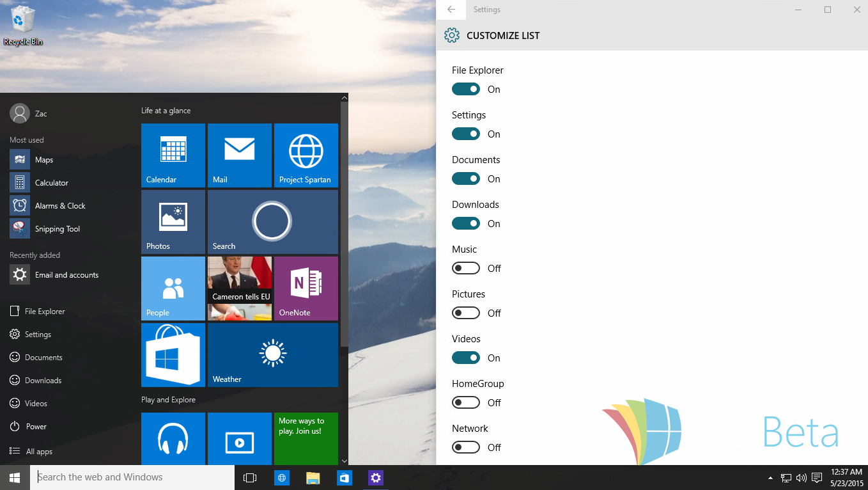Turn off the File Explorer toggle
Viewport: 868px width, 490px height.
(x=466, y=89)
